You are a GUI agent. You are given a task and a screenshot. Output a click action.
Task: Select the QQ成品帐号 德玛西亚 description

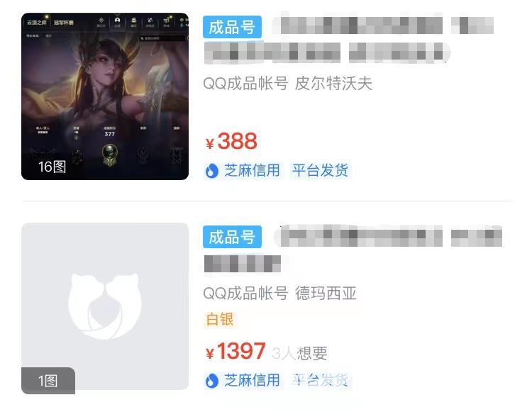tap(280, 294)
